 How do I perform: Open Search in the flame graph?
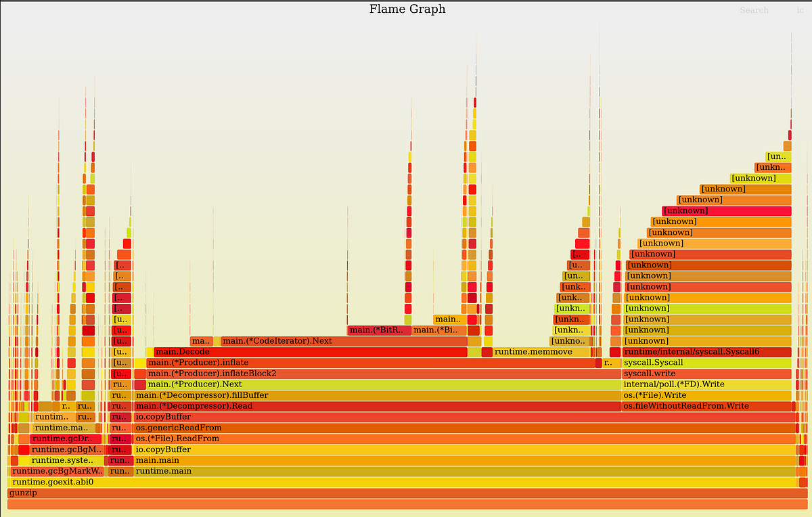pyautogui.click(x=754, y=9)
